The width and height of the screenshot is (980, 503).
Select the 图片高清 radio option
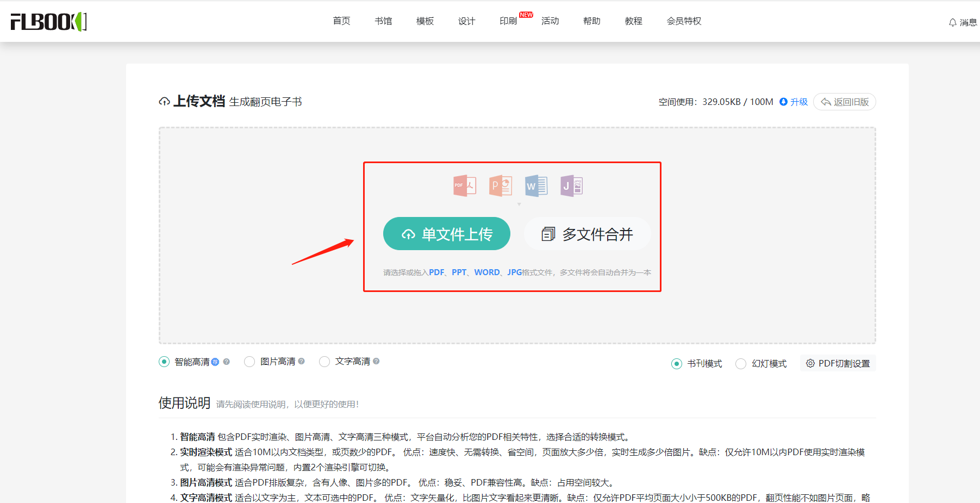[x=249, y=362]
